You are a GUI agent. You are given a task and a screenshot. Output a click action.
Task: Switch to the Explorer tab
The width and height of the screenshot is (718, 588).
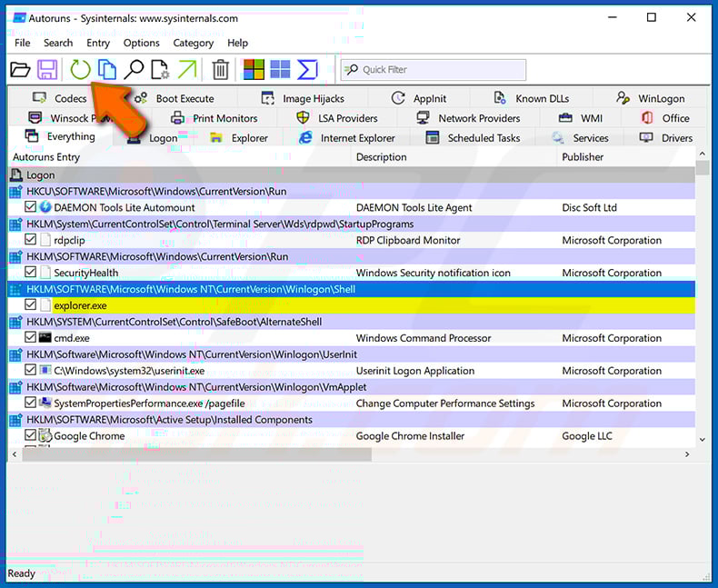[x=238, y=138]
